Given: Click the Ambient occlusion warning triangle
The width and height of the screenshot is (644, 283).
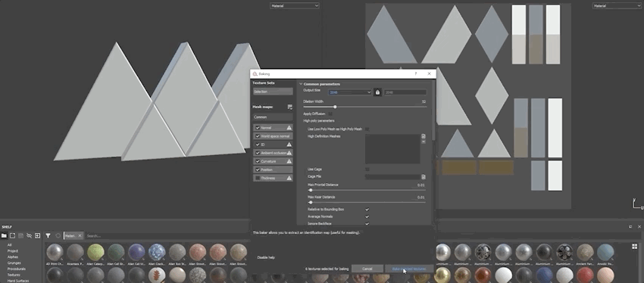Looking at the screenshot, I should pos(289,153).
